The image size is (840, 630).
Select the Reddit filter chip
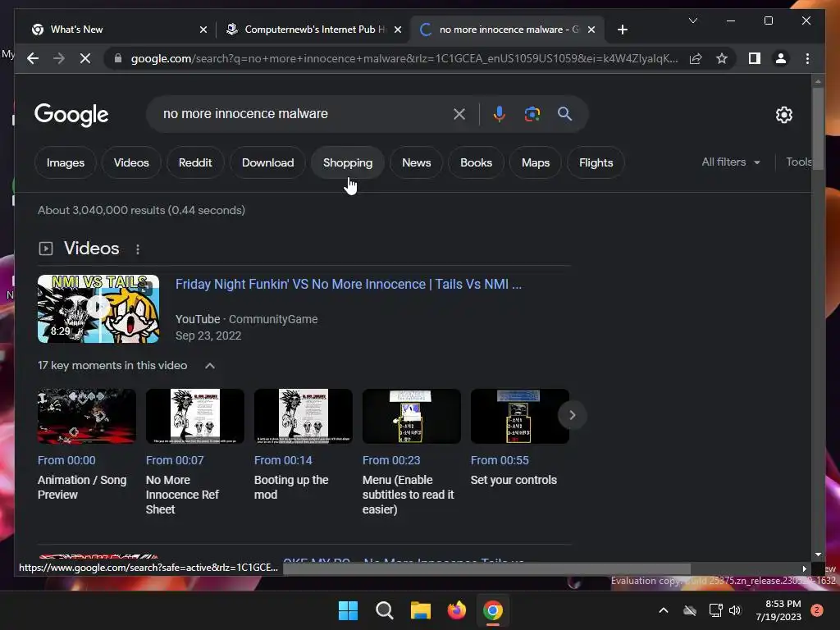coord(195,162)
